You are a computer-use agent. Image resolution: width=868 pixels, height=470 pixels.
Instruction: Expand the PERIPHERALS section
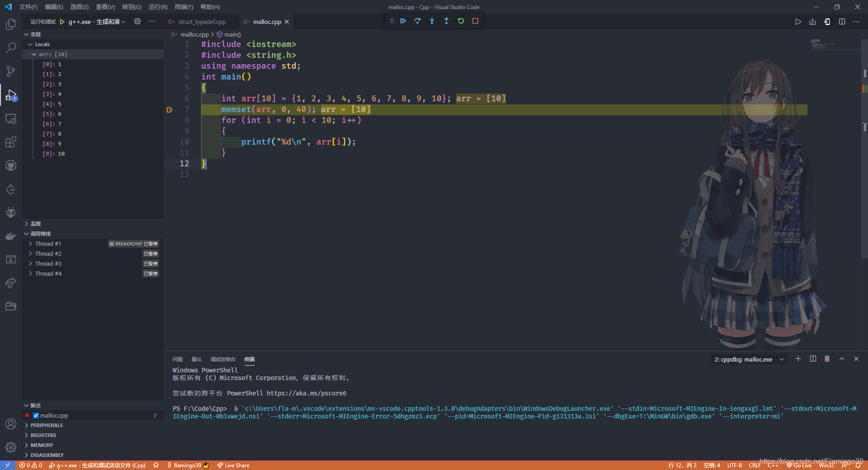[x=93, y=425]
